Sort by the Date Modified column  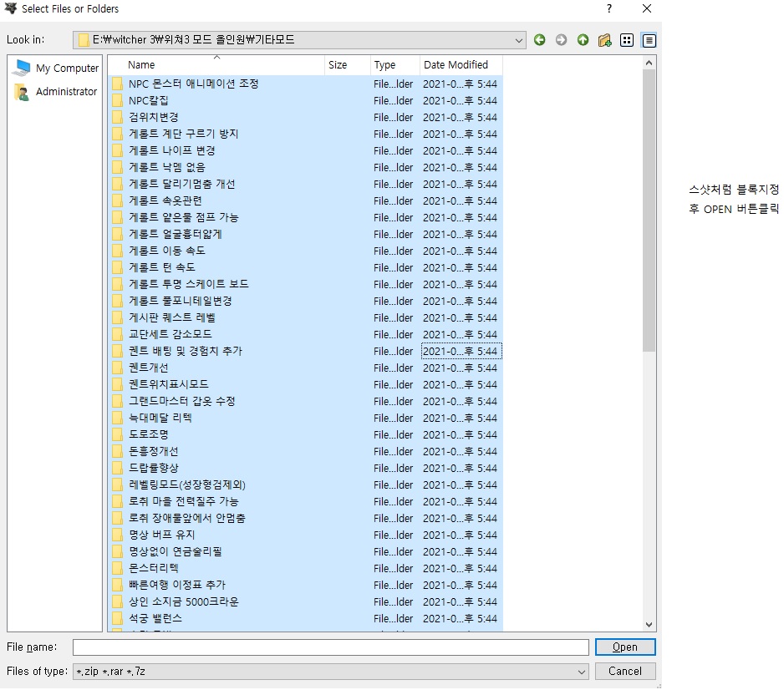point(461,65)
